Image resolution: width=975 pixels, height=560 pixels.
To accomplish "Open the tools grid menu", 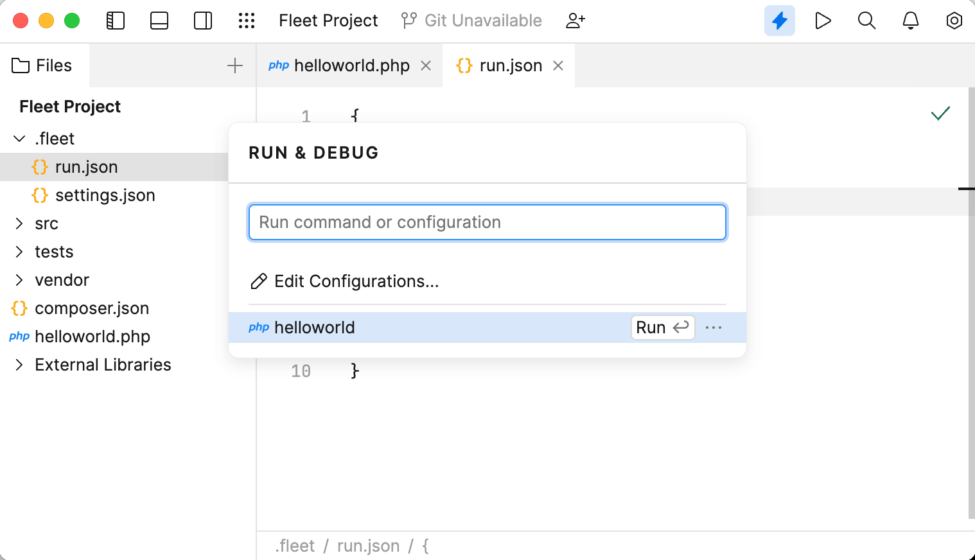I will pyautogui.click(x=247, y=21).
